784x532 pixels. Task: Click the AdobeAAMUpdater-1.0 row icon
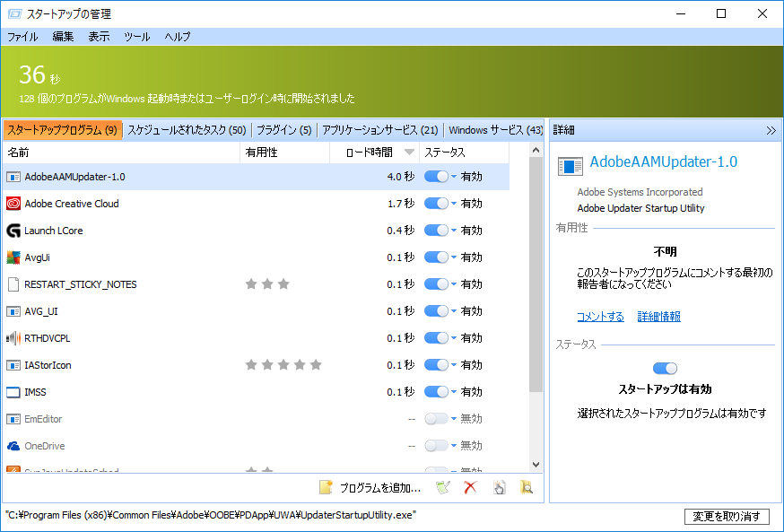click(13, 177)
